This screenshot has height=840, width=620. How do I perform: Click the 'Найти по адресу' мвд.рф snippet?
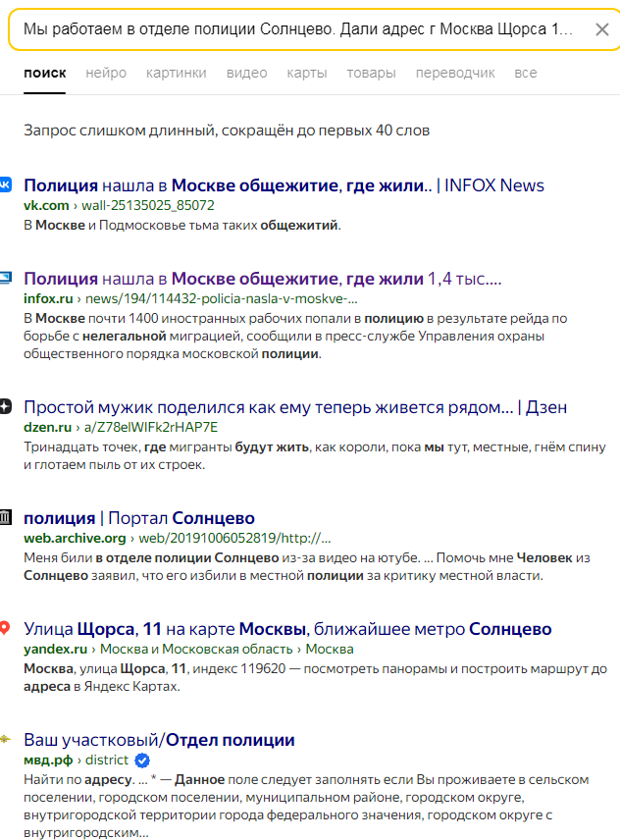click(306, 806)
